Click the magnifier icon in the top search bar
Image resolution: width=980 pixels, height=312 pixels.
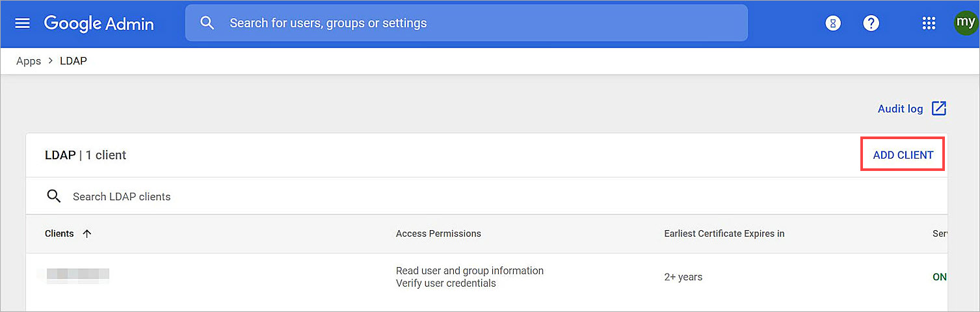coord(207,23)
